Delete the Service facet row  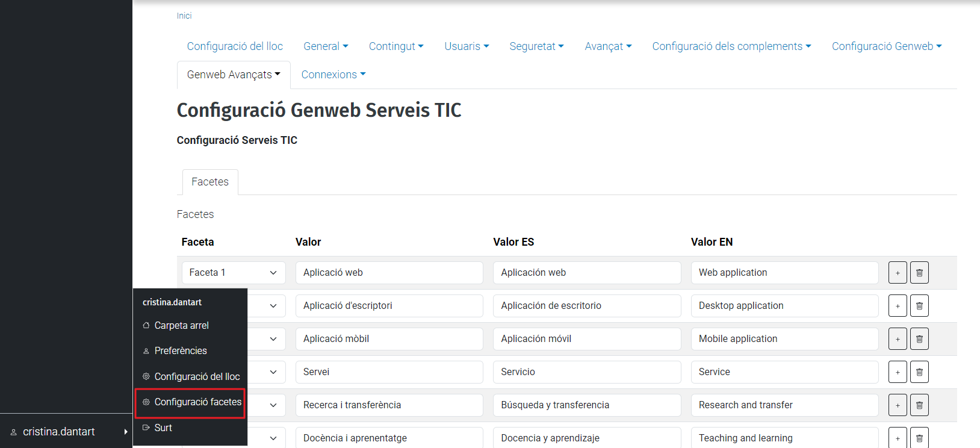click(919, 372)
